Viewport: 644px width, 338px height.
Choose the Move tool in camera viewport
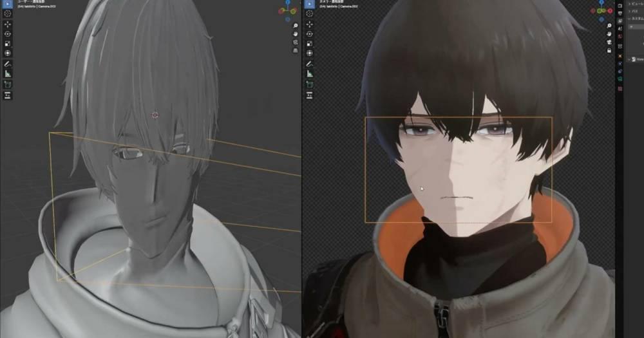click(309, 24)
